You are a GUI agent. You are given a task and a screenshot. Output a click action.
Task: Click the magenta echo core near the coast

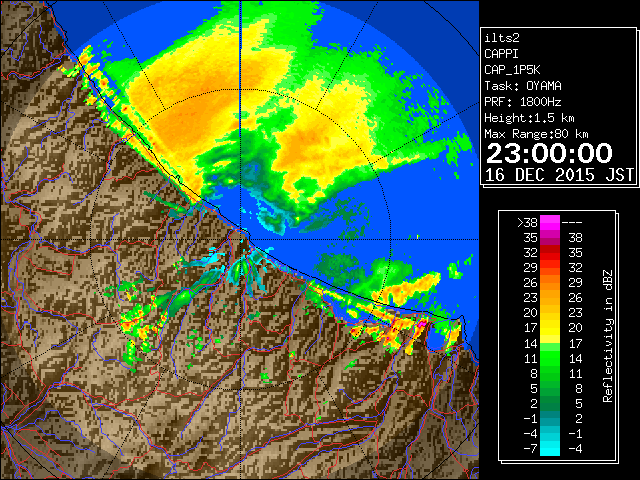[x=422, y=324]
